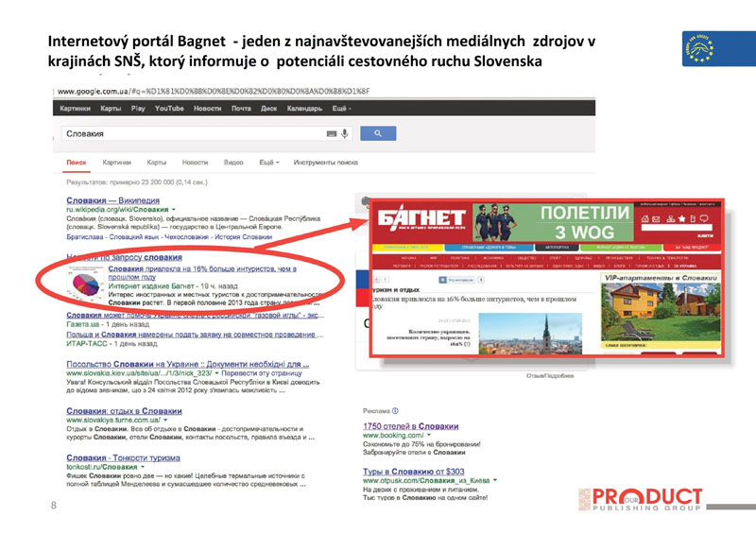Image resolution: width=756 pixels, height=534 pixels.
Task: Click the blue Google search magnifier button
Action: tap(376, 134)
